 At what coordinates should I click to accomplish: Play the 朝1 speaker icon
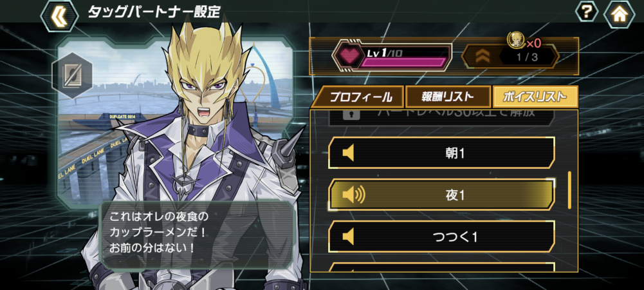(x=348, y=153)
